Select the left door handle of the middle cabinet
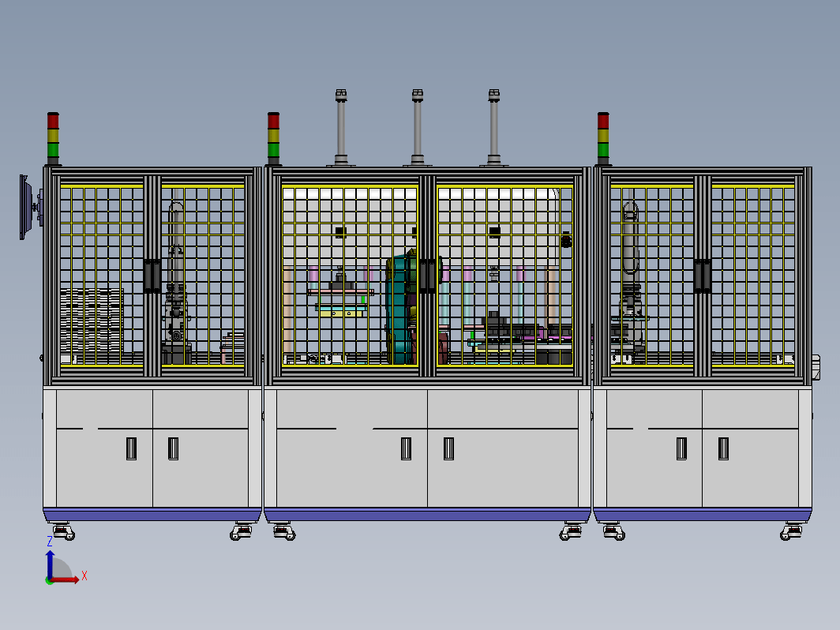Image resolution: width=840 pixels, height=630 pixels. pyautogui.click(x=406, y=448)
